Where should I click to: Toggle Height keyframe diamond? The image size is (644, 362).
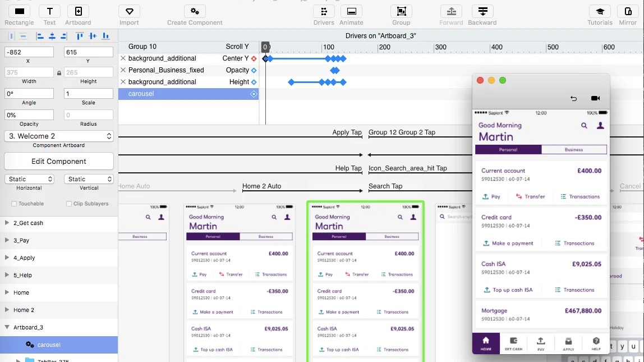[254, 82]
